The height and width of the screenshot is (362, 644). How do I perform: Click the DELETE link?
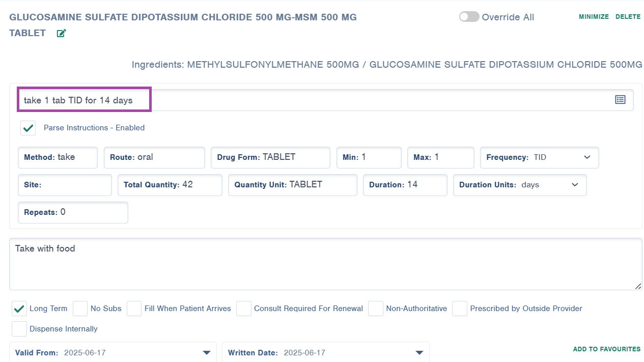point(628,16)
